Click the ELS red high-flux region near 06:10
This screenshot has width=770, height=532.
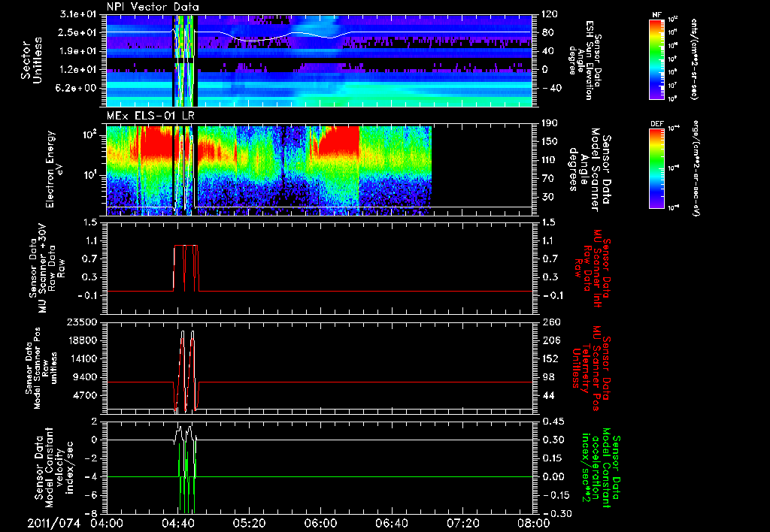tap(339, 142)
